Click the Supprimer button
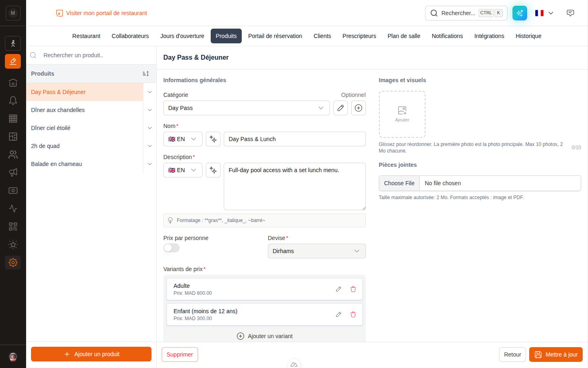 point(180,355)
